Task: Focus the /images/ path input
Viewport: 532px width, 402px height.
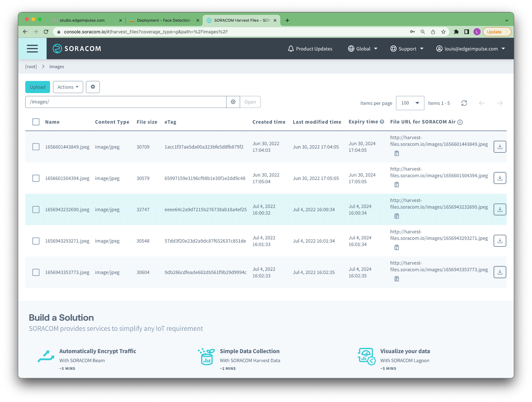Action: pyautogui.click(x=126, y=102)
